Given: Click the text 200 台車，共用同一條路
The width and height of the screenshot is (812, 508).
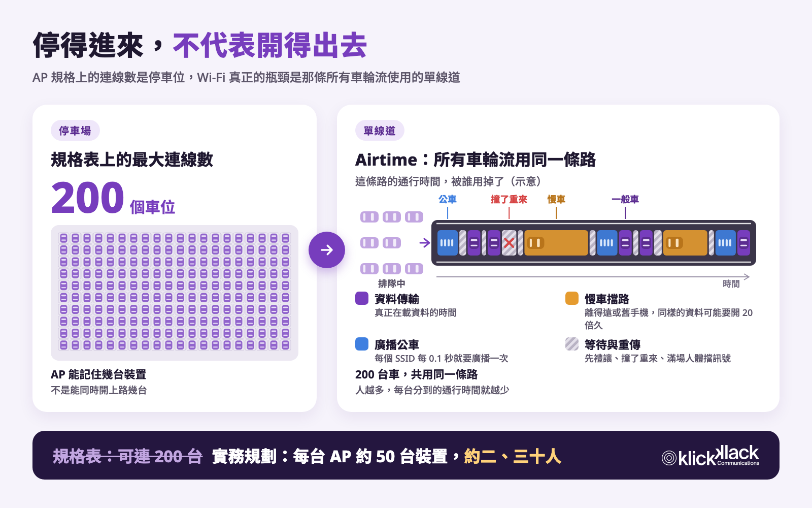Looking at the screenshot, I should (x=417, y=374).
